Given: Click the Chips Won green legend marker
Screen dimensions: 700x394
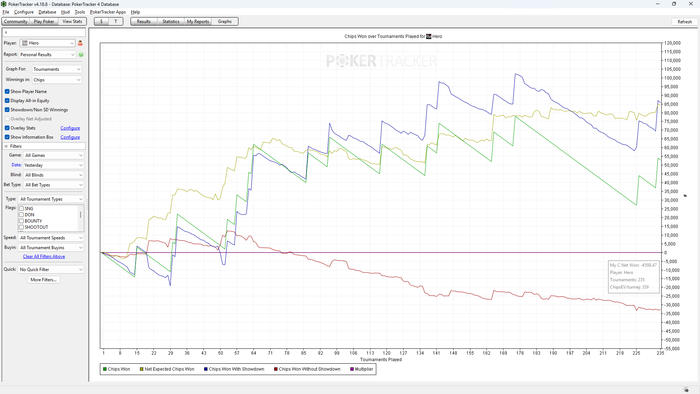Looking at the screenshot, I should (105, 369).
